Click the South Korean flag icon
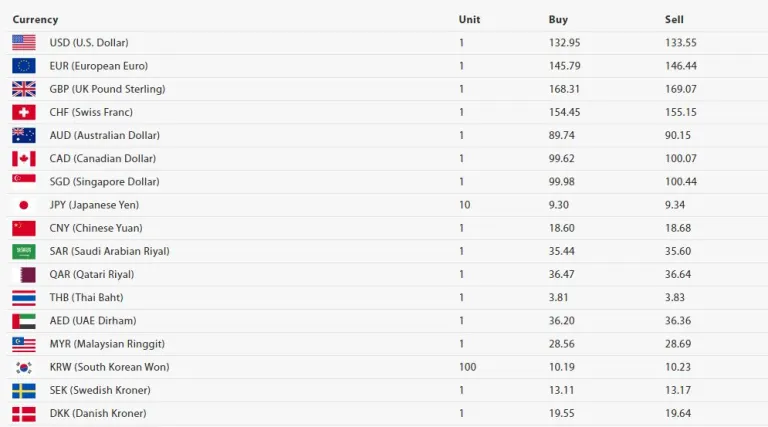This screenshot has height=427, width=768. [x=24, y=367]
